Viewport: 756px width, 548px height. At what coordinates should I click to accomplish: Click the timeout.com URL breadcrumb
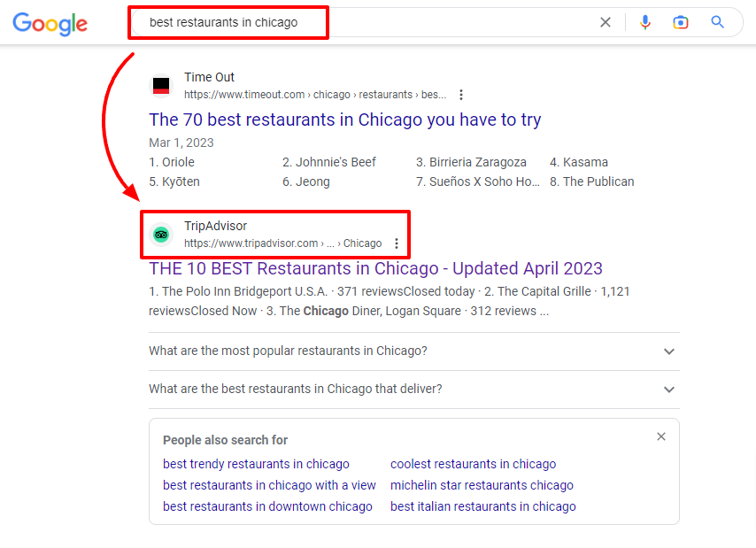point(315,95)
